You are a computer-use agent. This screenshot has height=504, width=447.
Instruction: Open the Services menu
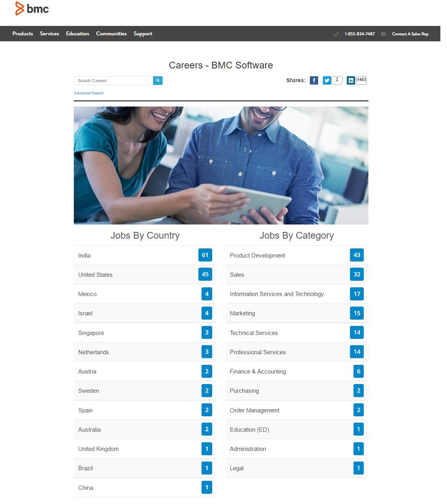[x=49, y=33]
